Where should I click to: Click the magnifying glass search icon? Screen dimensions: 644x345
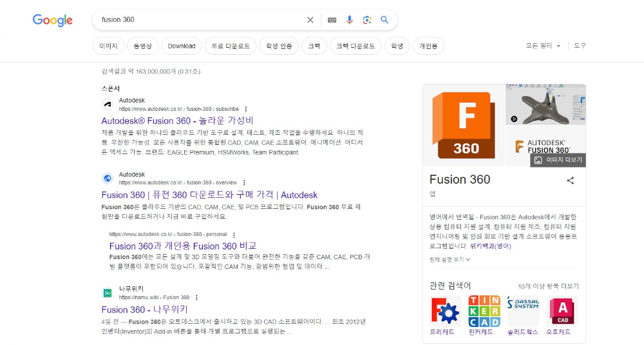384,20
